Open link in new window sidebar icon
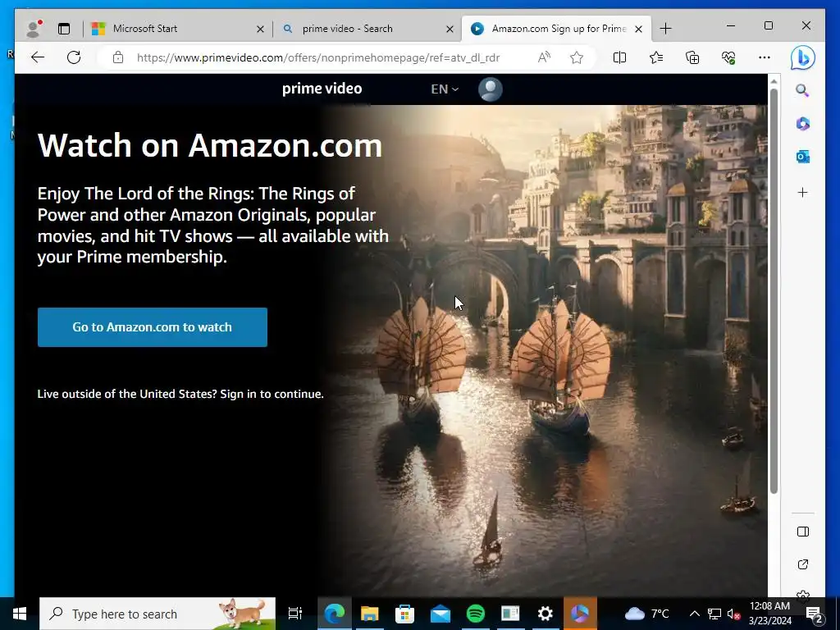 [x=802, y=564]
